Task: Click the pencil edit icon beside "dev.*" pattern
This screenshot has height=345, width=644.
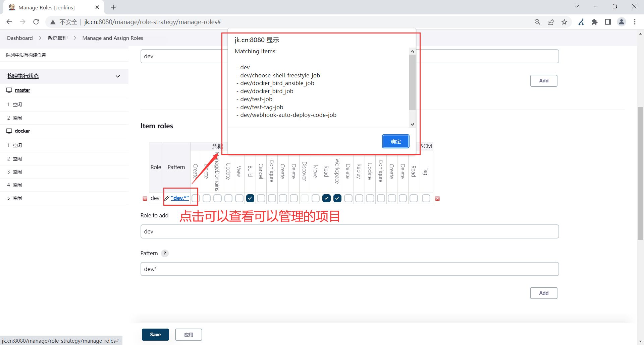Action: tap(167, 198)
